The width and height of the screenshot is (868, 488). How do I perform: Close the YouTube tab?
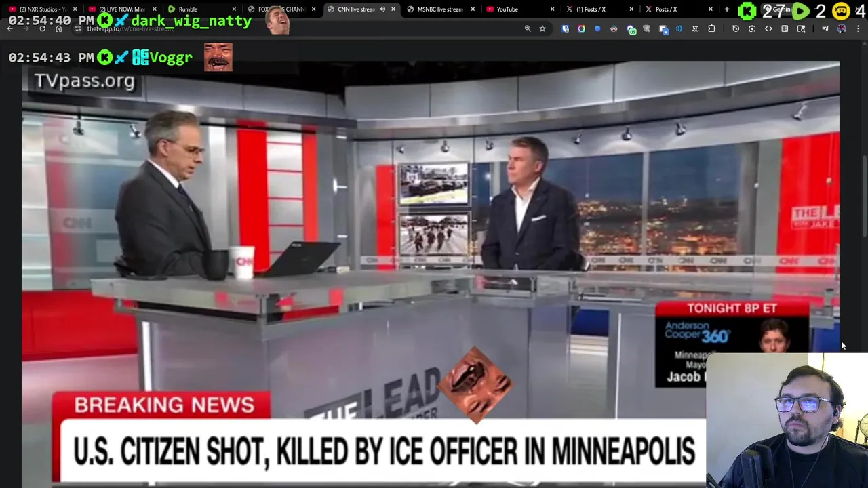tap(552, 9)
